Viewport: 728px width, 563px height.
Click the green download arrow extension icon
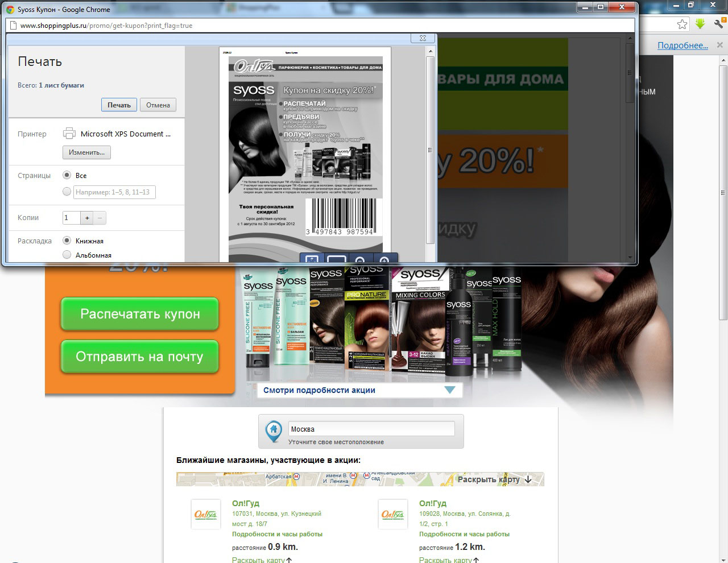pos(700,24)
